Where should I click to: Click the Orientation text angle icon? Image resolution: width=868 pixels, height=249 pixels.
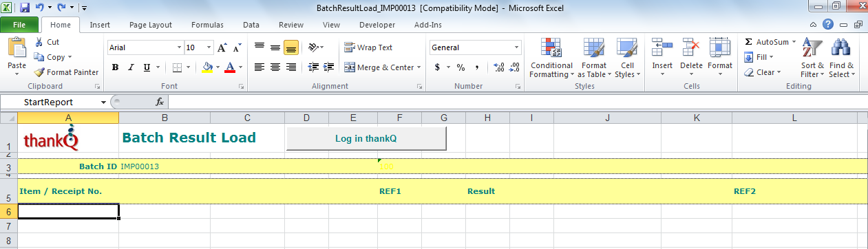(x=313, y=47)
